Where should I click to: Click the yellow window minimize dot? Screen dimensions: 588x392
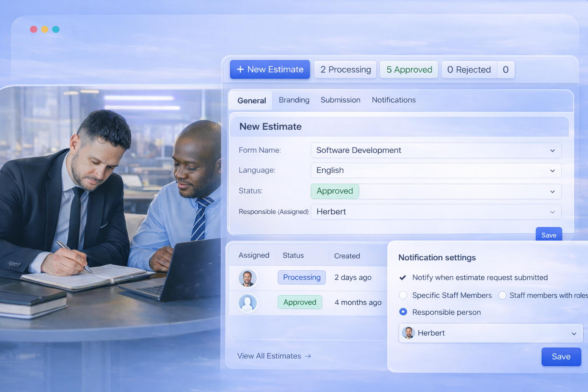click(x=45, y=29)
